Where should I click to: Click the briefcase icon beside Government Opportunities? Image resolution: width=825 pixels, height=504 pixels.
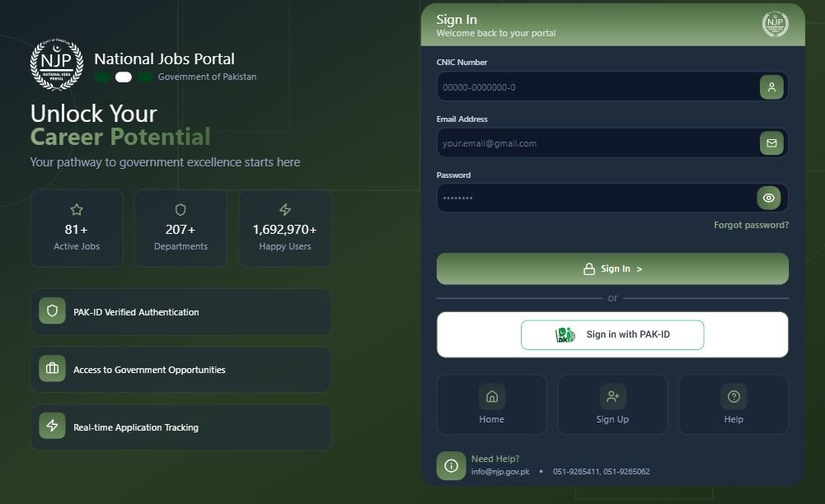pos(52,369)
